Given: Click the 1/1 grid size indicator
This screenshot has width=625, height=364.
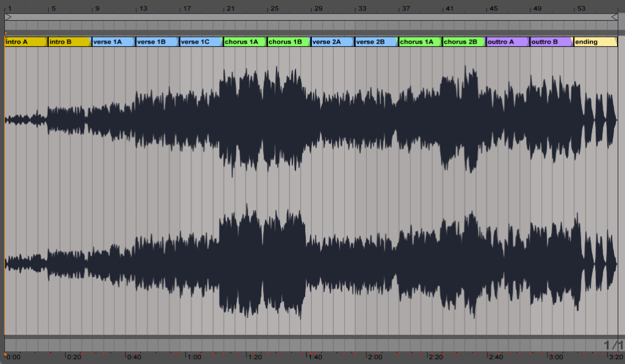Looking at the screenshot, I should [x=613, y=345].
